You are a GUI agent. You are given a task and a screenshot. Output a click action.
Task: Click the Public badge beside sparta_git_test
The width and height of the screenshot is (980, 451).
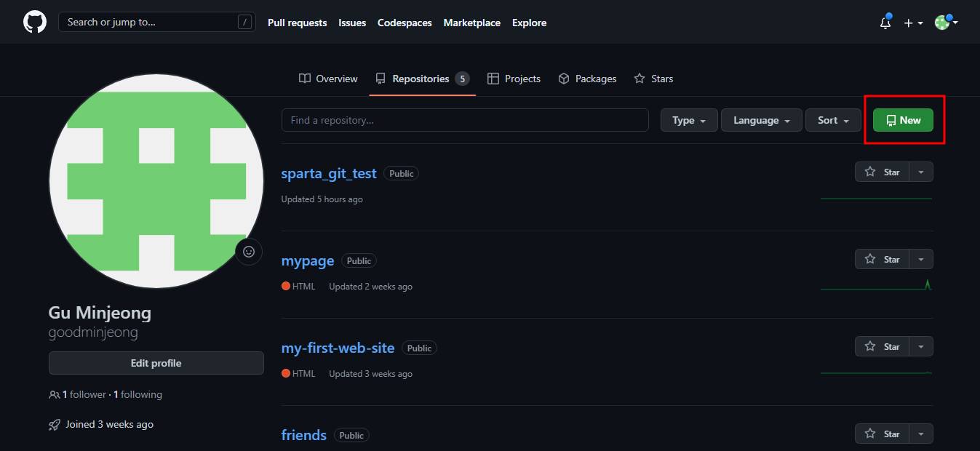402,173
